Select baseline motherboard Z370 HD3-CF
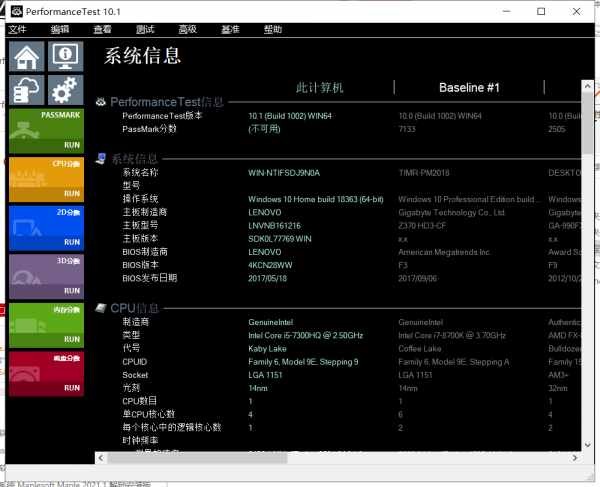 tap(422, 226)
